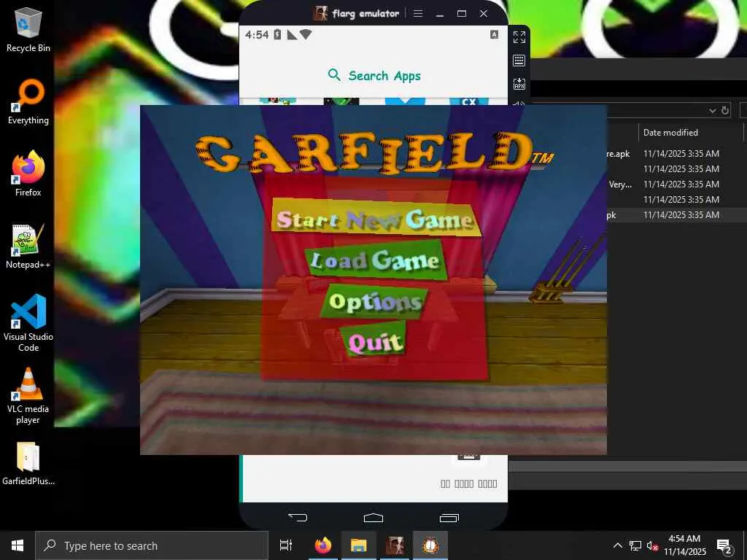Select the highlighted Explorer row ending in pk

[677, 215]
